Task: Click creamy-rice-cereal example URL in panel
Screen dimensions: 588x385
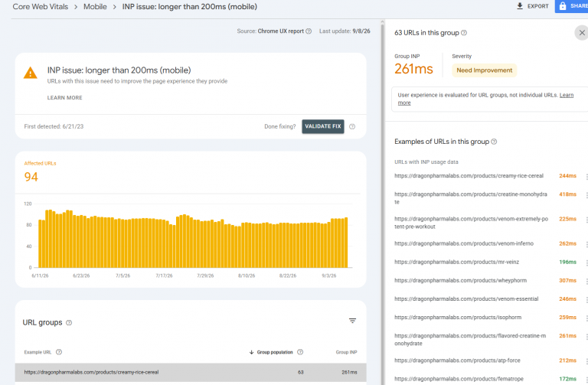Action: [469, 176]
